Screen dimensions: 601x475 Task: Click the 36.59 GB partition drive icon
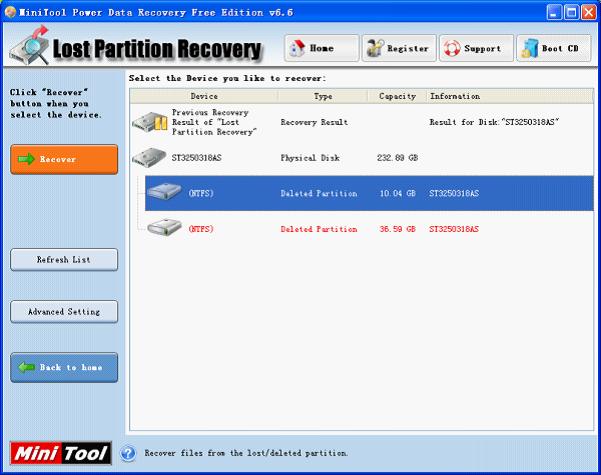pos(164,227)
